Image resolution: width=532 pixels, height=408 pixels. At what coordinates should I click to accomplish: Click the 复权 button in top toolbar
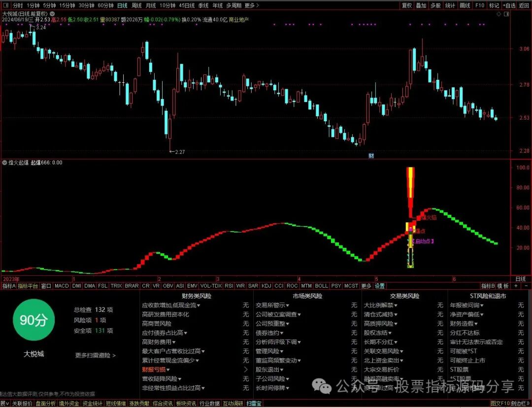[x=407, y=5]
